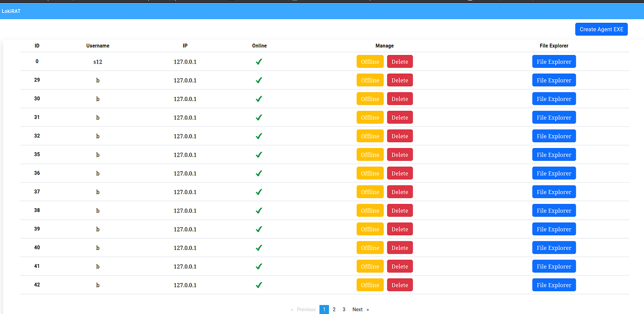This screenshot has height=314, width=644.
Task: Delete agent 29
Action: click(x=400, y=80)
